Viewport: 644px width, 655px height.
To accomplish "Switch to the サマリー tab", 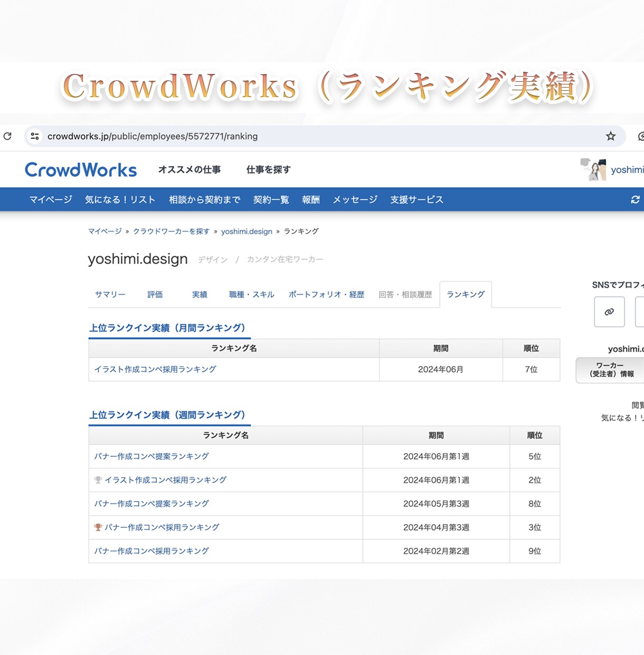I will coord(110,295).
